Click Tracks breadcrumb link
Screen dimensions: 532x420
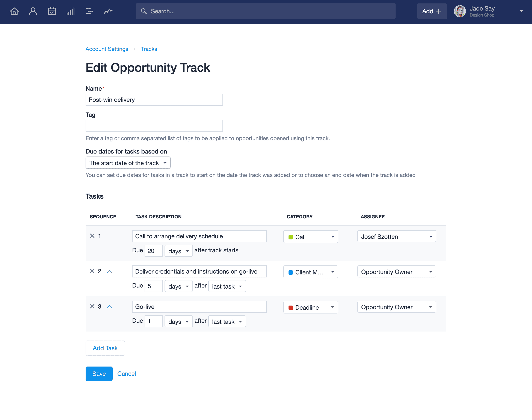coord(149,49)
